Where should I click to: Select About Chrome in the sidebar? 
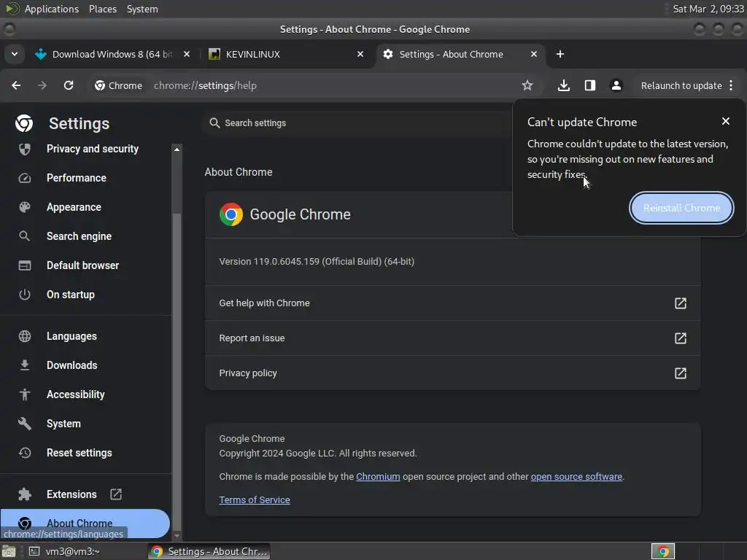[x=85, y=524]
